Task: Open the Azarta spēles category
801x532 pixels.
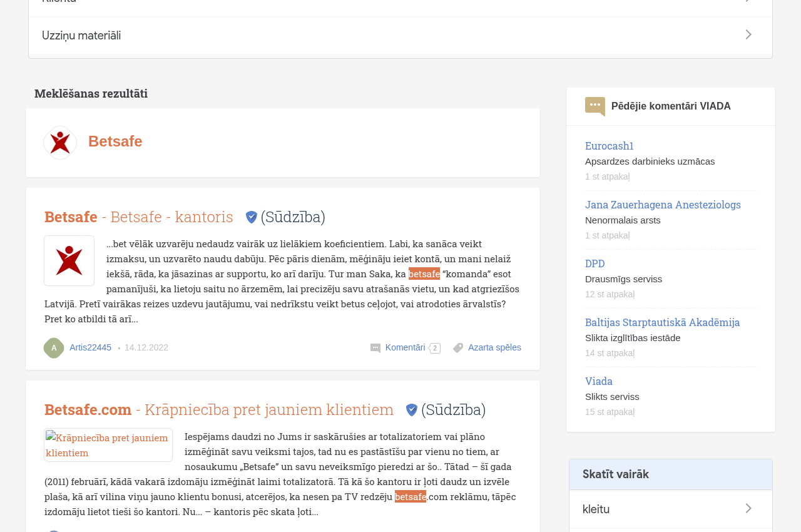Action: pos(494,347)
